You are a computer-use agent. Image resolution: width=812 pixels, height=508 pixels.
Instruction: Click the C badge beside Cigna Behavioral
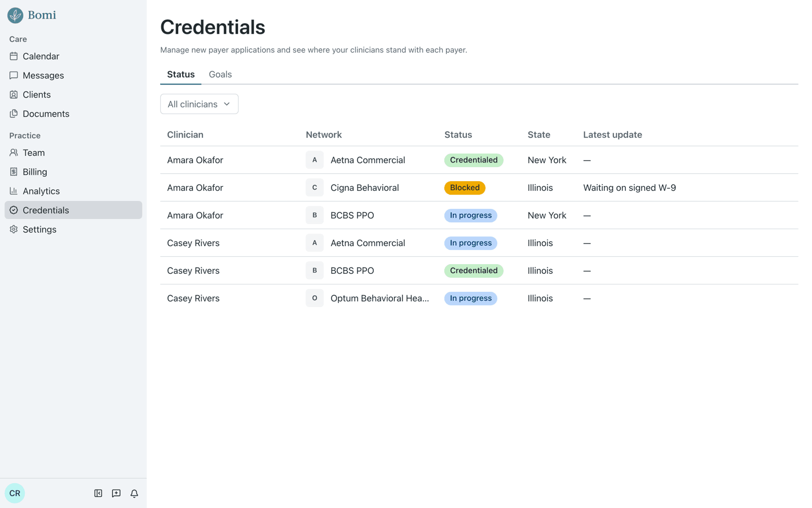pyautogui.click(x=315, y=188)
